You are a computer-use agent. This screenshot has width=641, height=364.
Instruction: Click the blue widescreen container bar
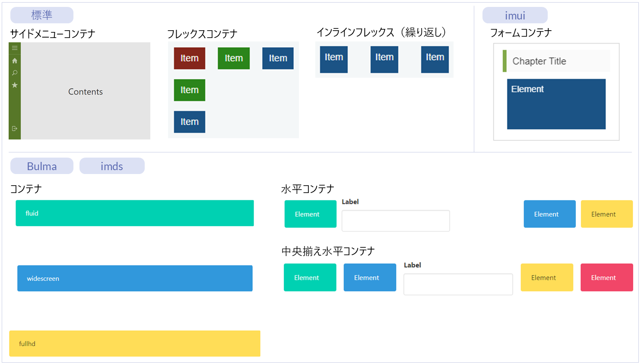135,279
